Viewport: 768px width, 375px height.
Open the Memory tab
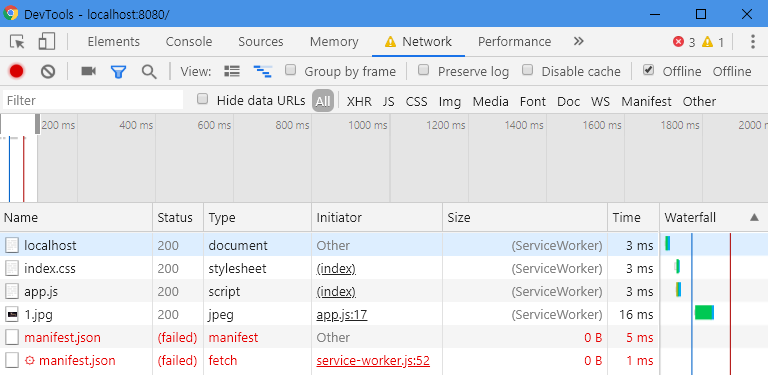[334, 42]
